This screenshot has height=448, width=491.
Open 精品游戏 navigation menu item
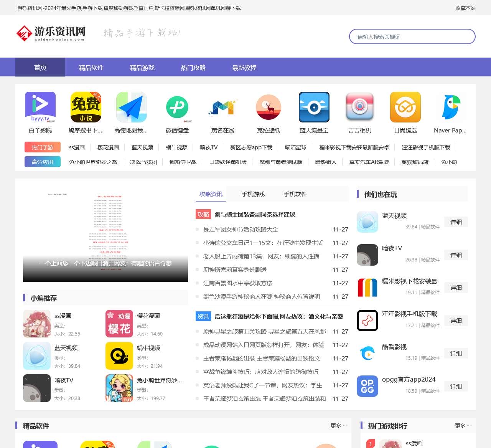pyautogui.click(x=142, y=67)
